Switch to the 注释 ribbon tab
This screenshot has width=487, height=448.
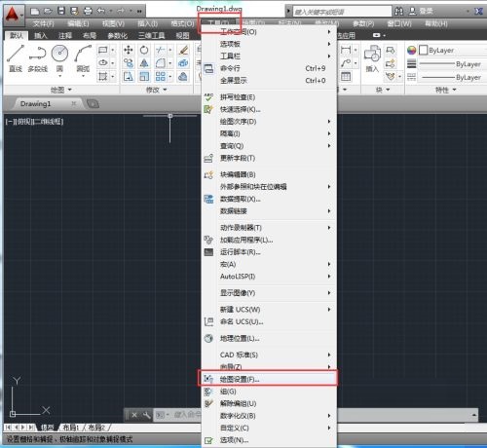pyautogui.click(x=65, y=35)
